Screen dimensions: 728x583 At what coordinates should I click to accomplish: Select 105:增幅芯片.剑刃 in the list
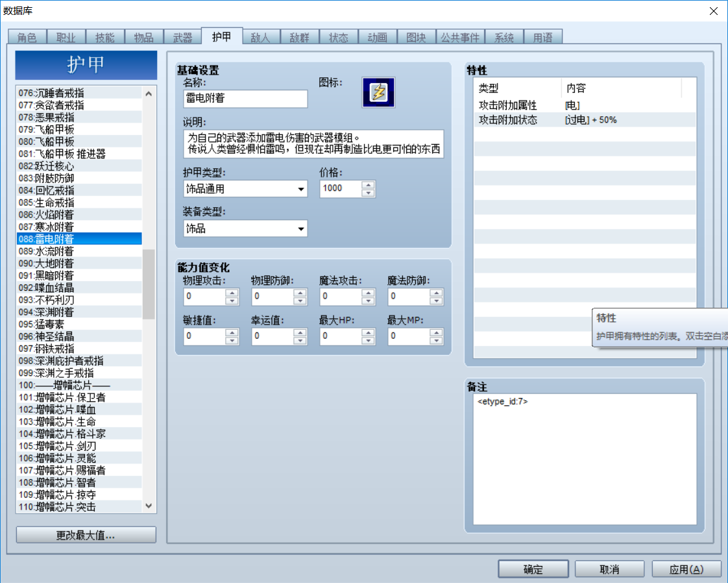point(79,446)
